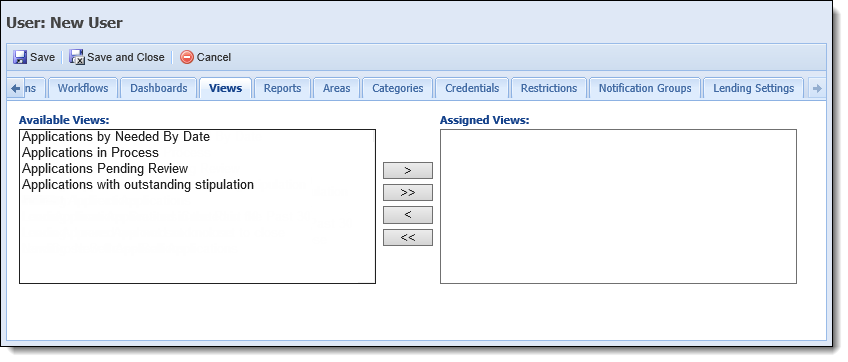
Task: Click the Save and Close icon
Action: [77, 57]
